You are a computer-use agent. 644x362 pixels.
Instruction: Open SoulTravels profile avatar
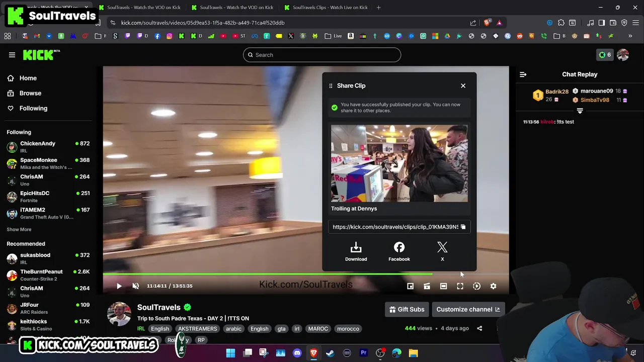click(x=119, y=314)
